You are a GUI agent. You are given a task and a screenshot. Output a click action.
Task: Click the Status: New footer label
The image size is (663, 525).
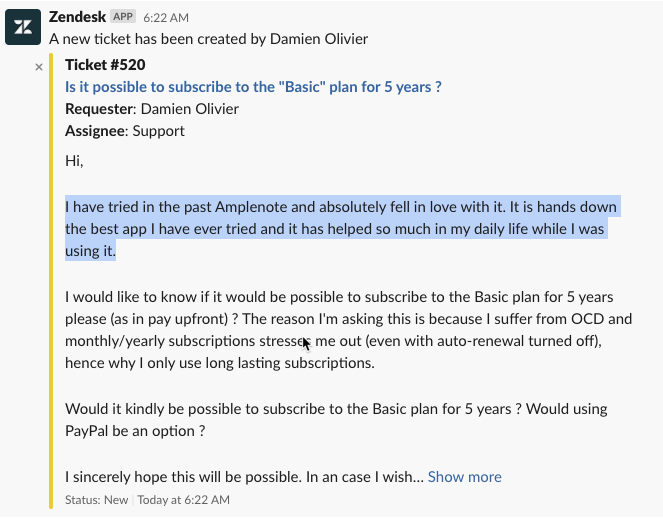96,500
